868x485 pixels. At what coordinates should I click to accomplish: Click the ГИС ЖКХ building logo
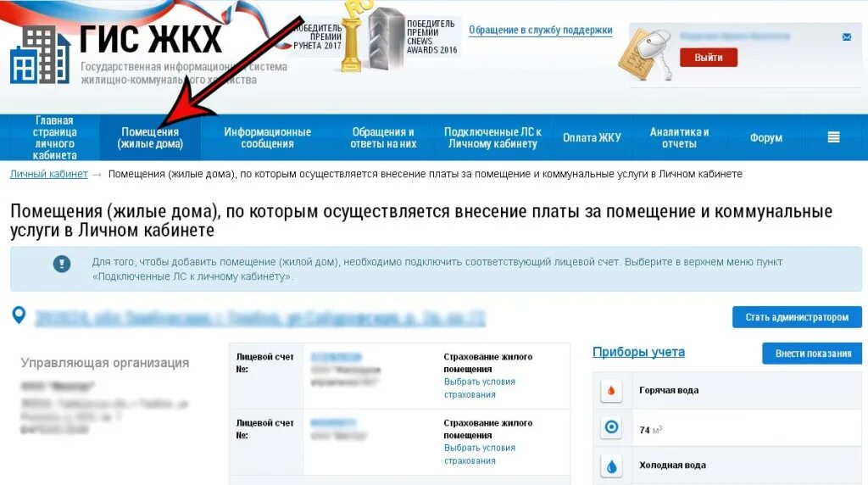click(x=40, y=55)
